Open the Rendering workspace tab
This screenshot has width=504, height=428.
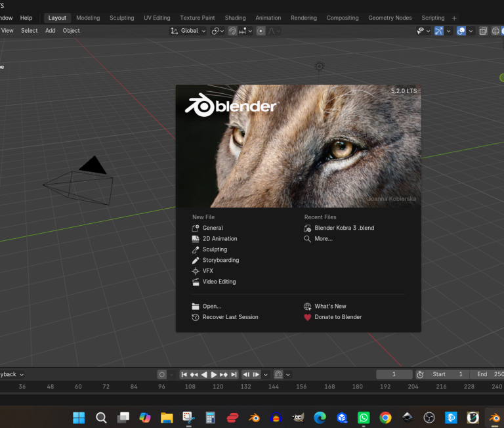coord(304,18)
